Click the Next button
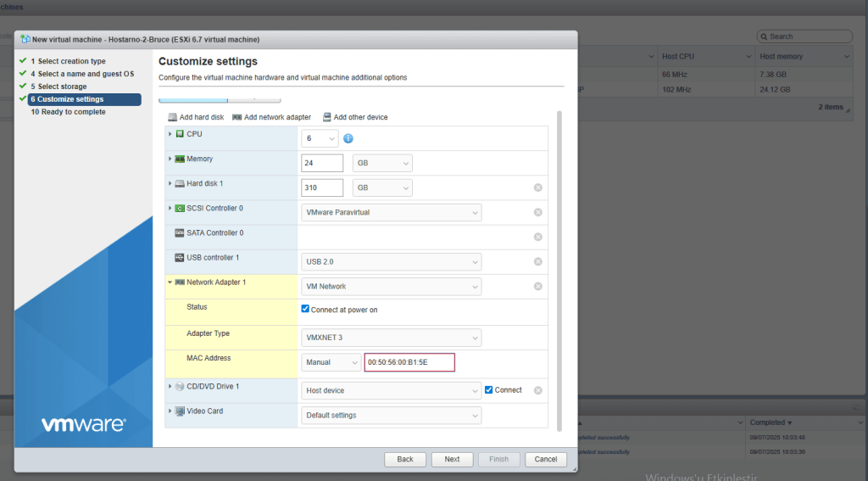The width and height of the screenshot is (868, 481). pyautogui.click(x=452, y=459)
